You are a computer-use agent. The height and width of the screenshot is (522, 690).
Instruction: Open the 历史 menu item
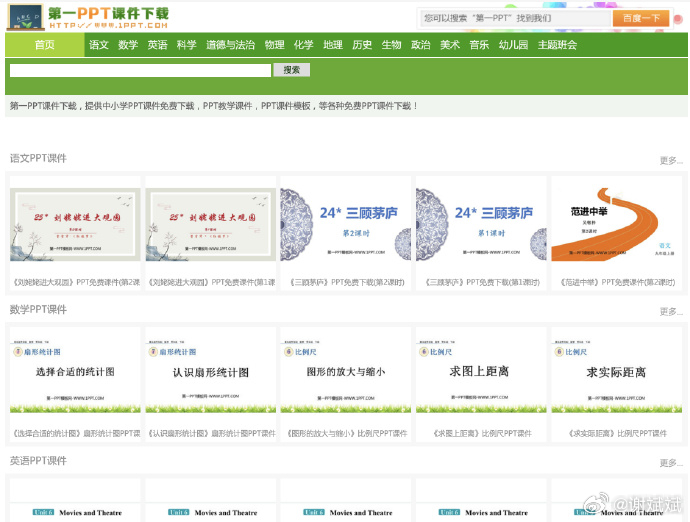[362, 45]
